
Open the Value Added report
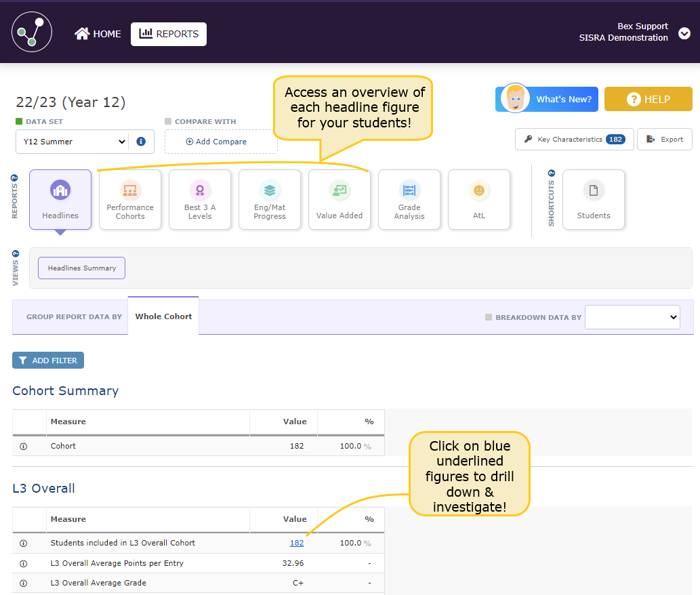tap(339, 200)
